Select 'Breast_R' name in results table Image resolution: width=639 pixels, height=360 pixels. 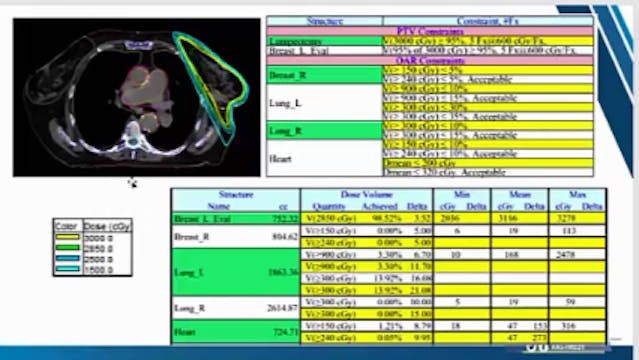(x=192, y=237)
